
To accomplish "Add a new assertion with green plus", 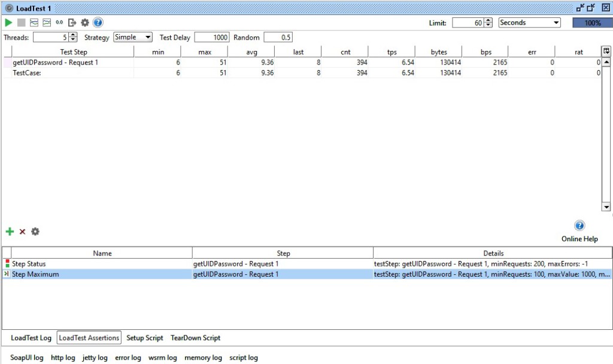I will pyautogui.click(x=10, y=232).
